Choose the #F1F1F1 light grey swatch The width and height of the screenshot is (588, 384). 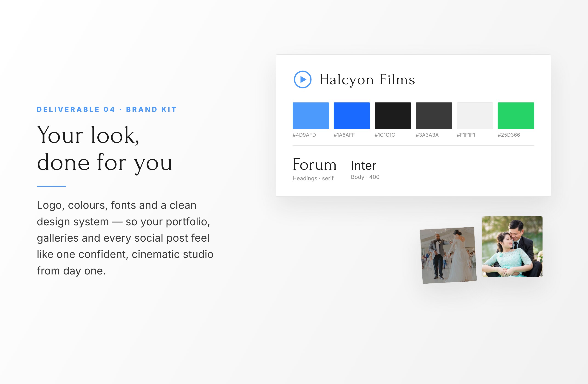point(475,116)
